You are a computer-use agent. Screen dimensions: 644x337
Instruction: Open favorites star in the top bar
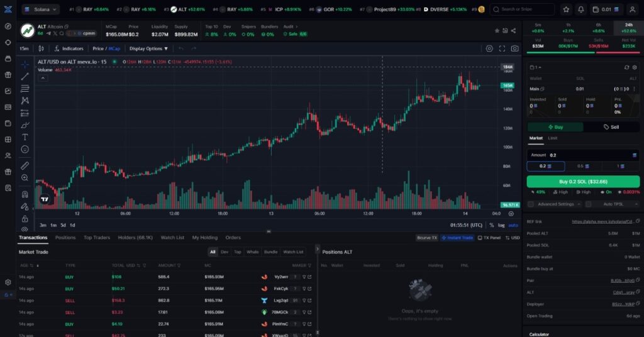[567, 9]
